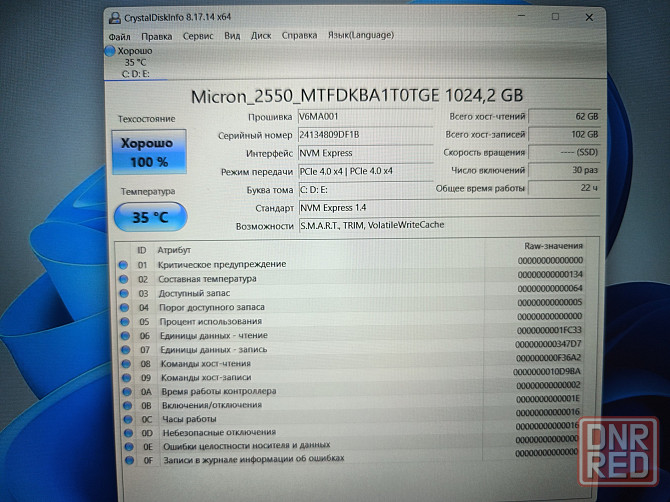Select row Процент использования
The width and height of the screenshot is (670, 502).
pos(350,320)
